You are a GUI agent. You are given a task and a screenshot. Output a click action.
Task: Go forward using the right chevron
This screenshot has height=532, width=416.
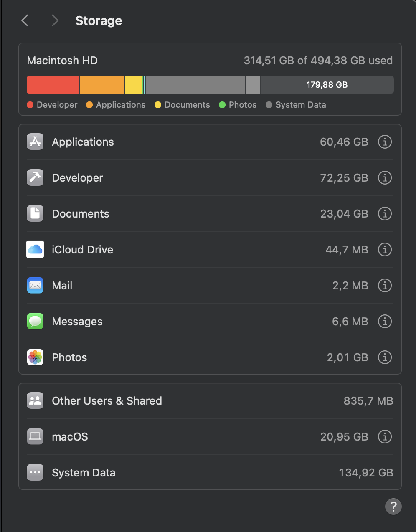(x=55, y=20)
